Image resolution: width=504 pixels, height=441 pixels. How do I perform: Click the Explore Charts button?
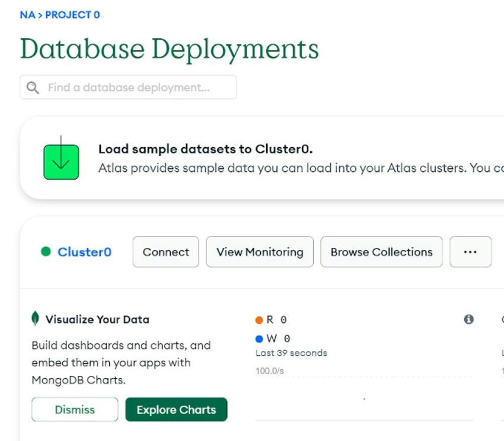click(176, 410)
